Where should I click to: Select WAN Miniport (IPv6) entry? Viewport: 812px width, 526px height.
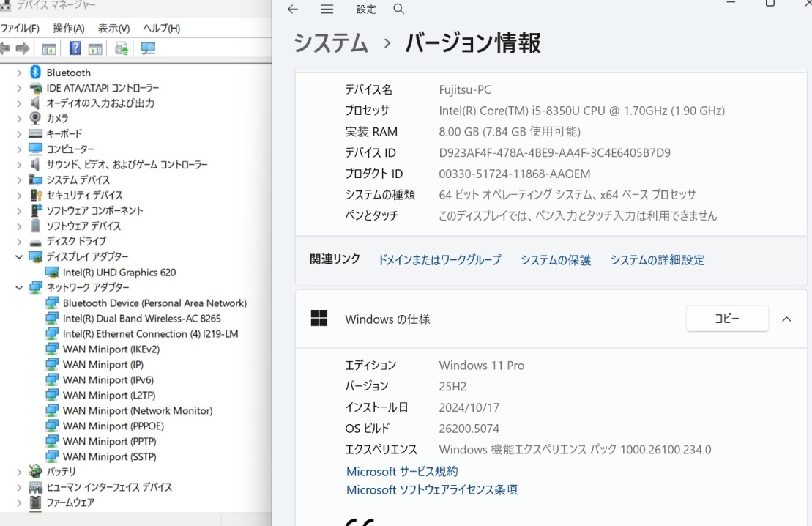pyautogui.click(x=108, y=380)
